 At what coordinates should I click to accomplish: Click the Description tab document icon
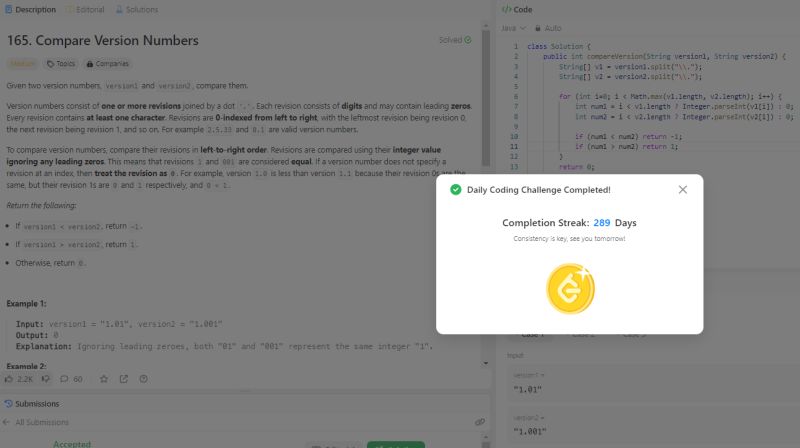coord(8,10)
